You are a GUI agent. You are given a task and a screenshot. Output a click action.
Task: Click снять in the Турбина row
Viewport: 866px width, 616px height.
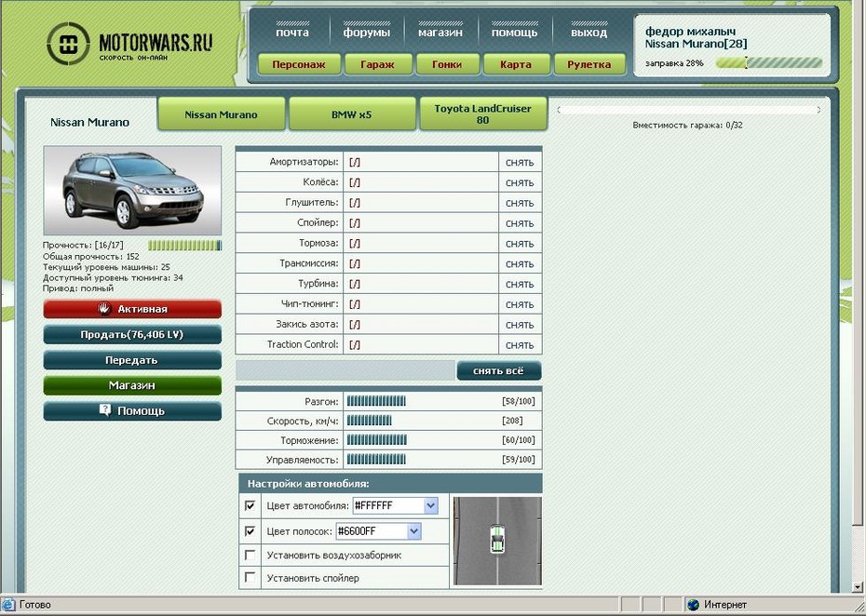(x=520, y=284)
